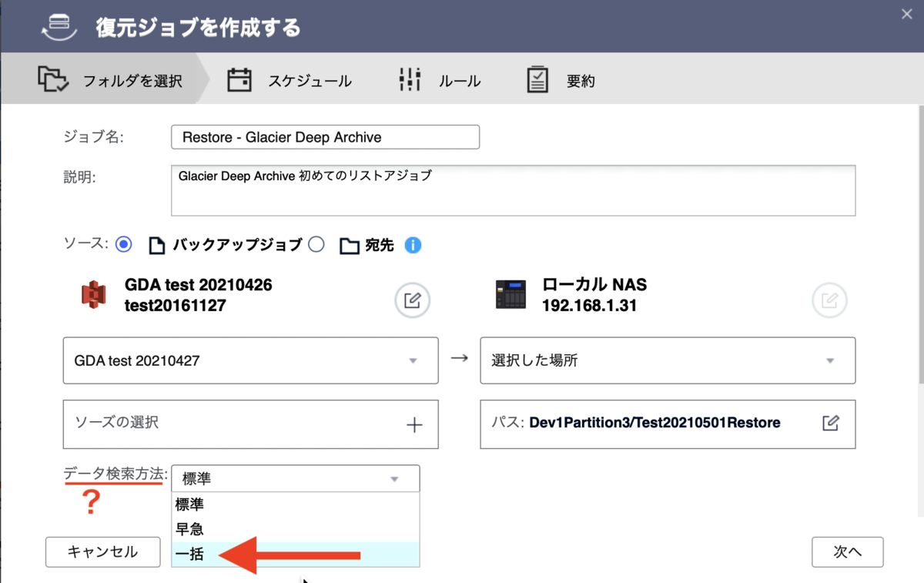This screenshot has height=583, width=924.
Task: Click the ローカル NAS 192.168.1.31 label
Action: coord(594,296)
